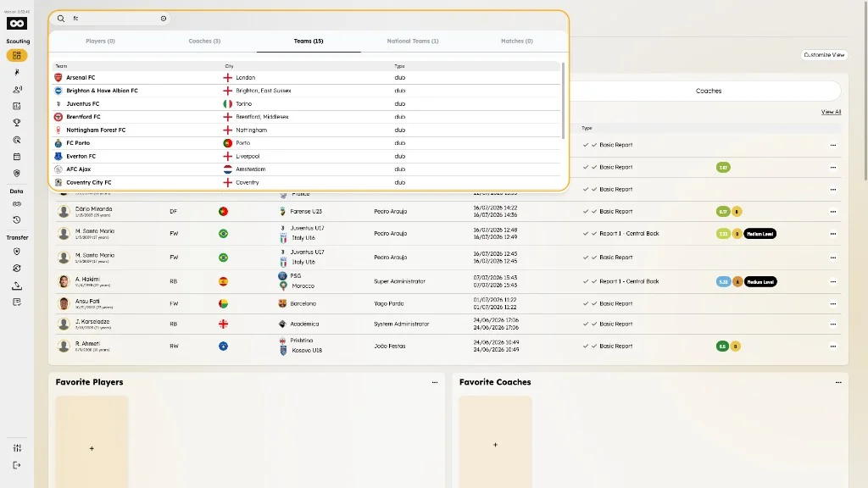
Task: Open three-dot menu for A. Hakimi row
Action: point(833,281)
